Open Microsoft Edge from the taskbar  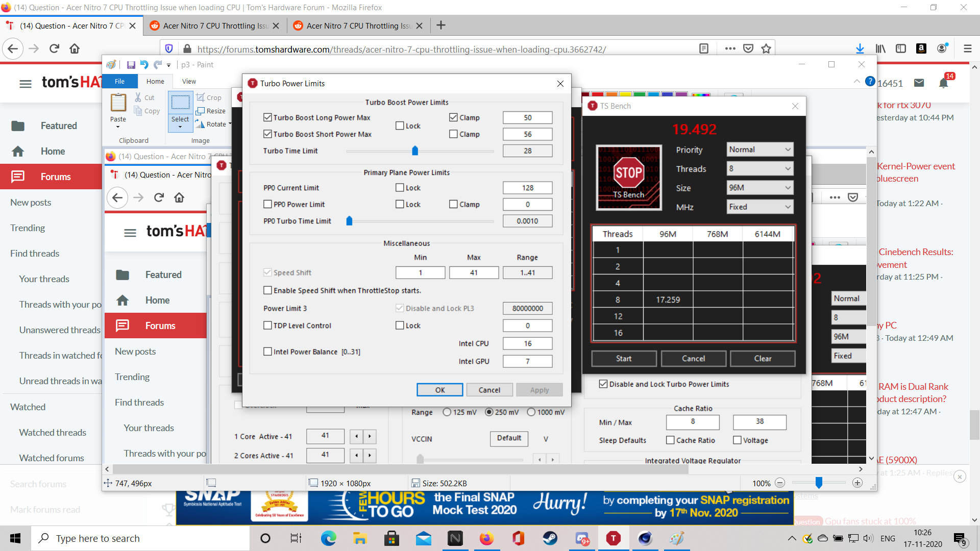pyautogui.click(x=328, y=538)
